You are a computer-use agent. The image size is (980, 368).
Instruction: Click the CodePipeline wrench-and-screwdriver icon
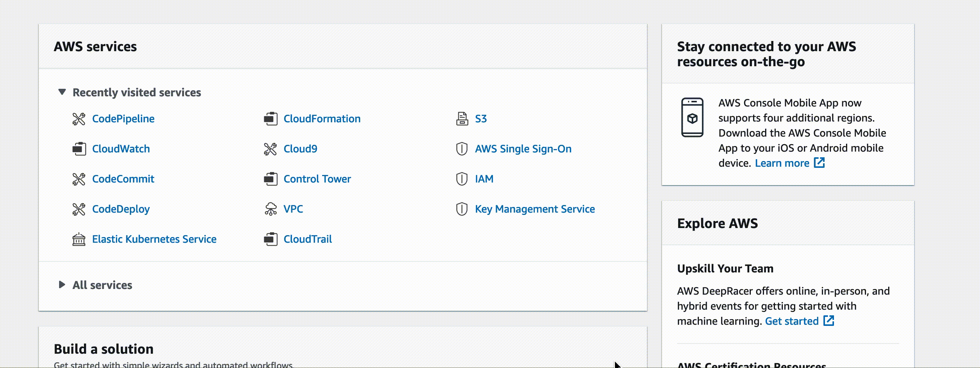79,119
